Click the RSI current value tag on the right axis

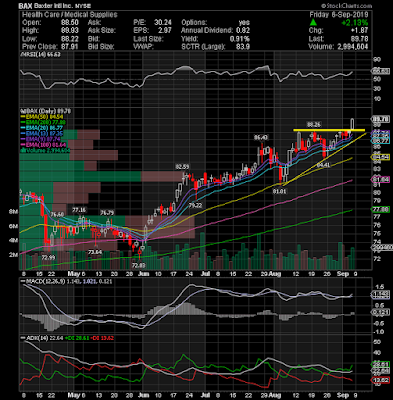coord(380,71)
